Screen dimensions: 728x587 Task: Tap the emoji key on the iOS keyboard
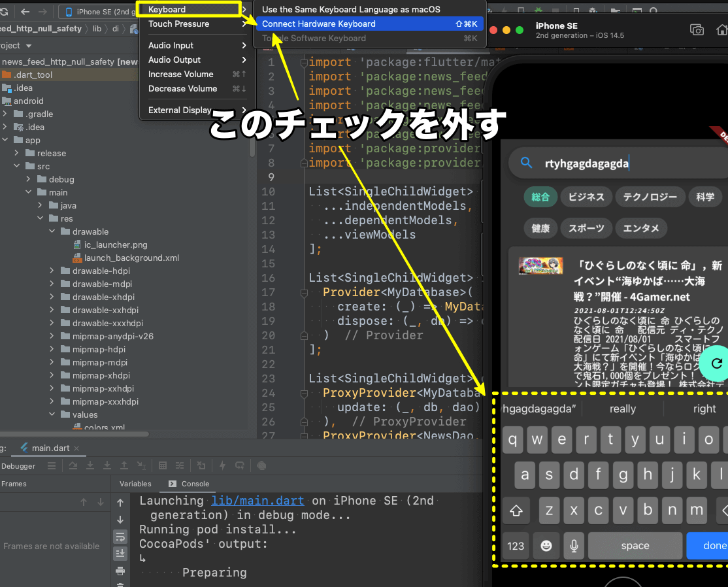pyautogui.click(x=546, y=545)
